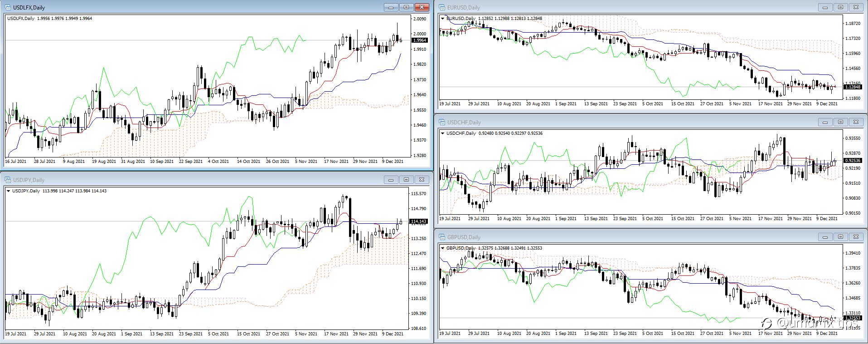Restore down the USDLFX,Daily chart window

[406, 7]
